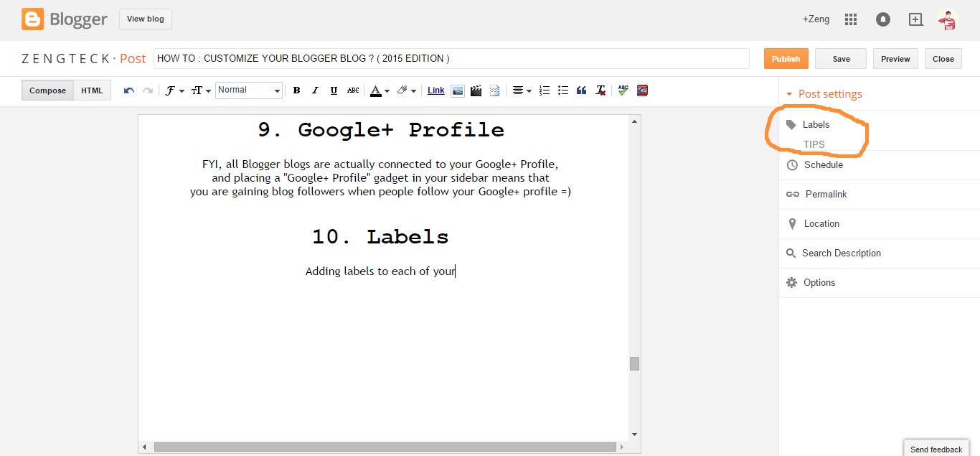Open the text background highlight color picker
The height and width of the screenshot is (456, 980).
tap(406, 90)
